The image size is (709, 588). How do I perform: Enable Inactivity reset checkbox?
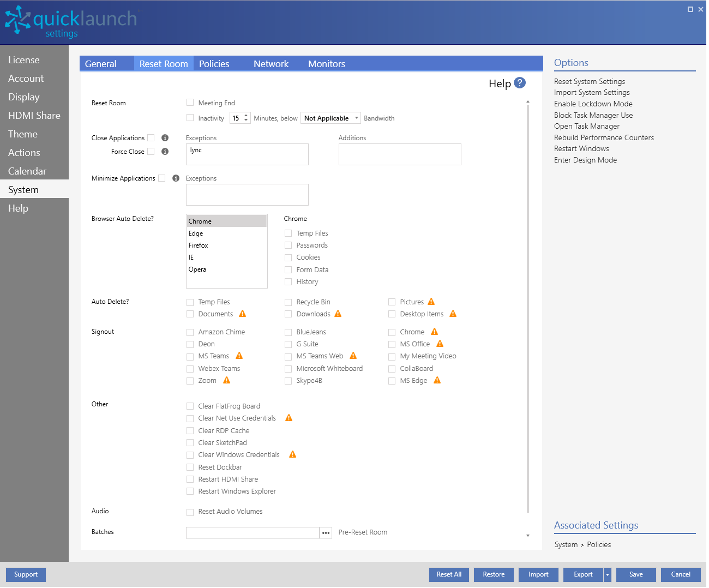(190, 118)
